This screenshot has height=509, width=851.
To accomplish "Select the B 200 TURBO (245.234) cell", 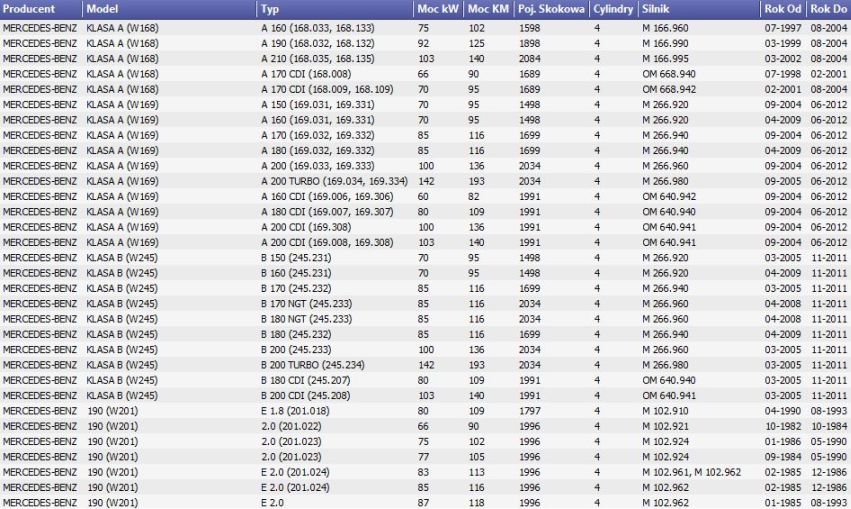I will tap(313, 365).
